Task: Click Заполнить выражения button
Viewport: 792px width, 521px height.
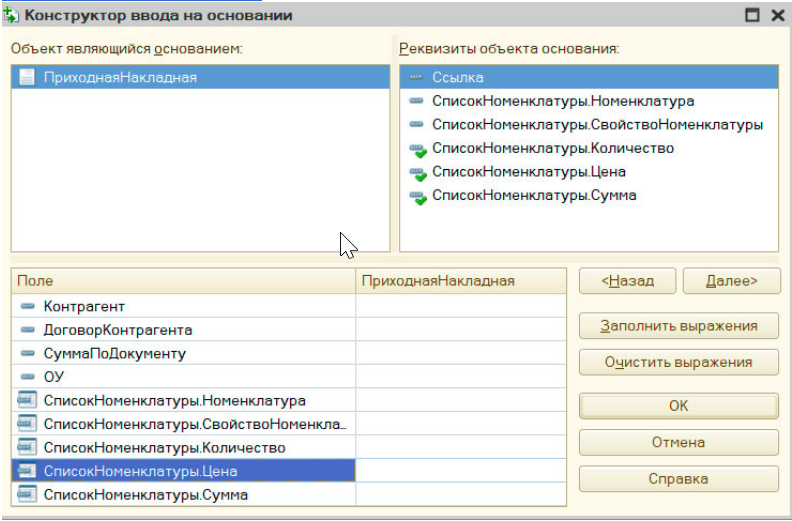Action: point(679,326)
